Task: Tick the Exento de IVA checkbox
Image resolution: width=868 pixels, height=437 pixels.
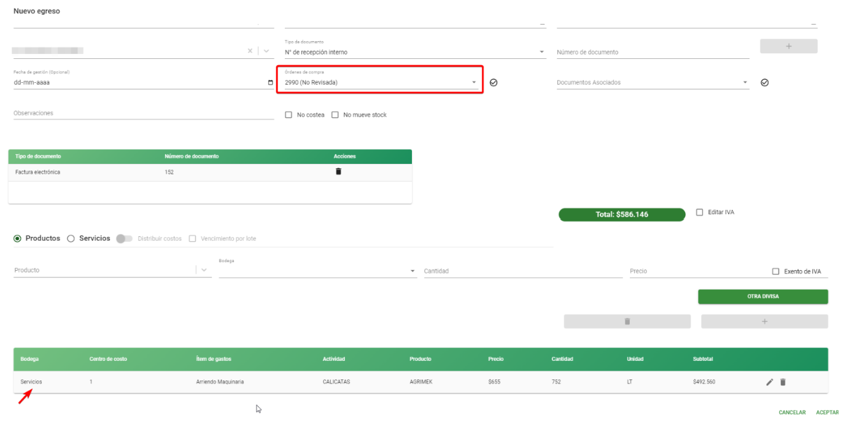Action: (x=776, y=271)
